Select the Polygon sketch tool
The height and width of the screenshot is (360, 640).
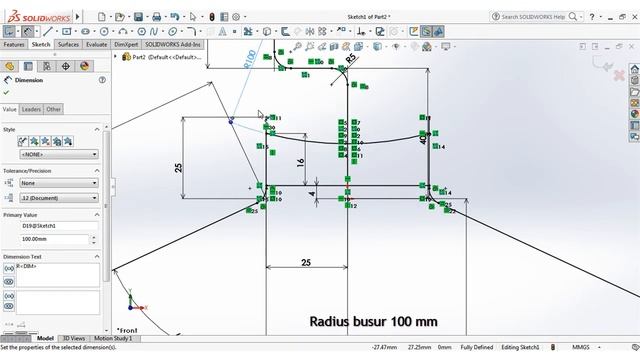[142, 31]
